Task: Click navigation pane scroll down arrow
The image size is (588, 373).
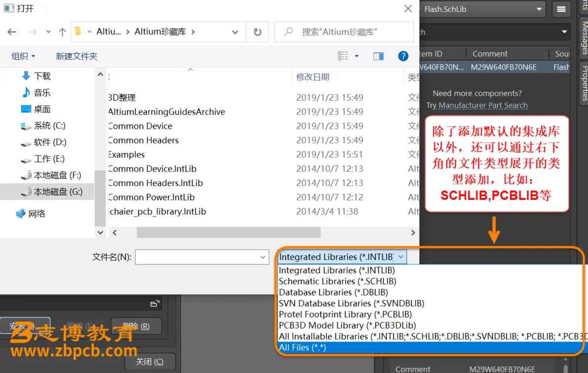Action: pyautogui.click(x=100, y=233)
